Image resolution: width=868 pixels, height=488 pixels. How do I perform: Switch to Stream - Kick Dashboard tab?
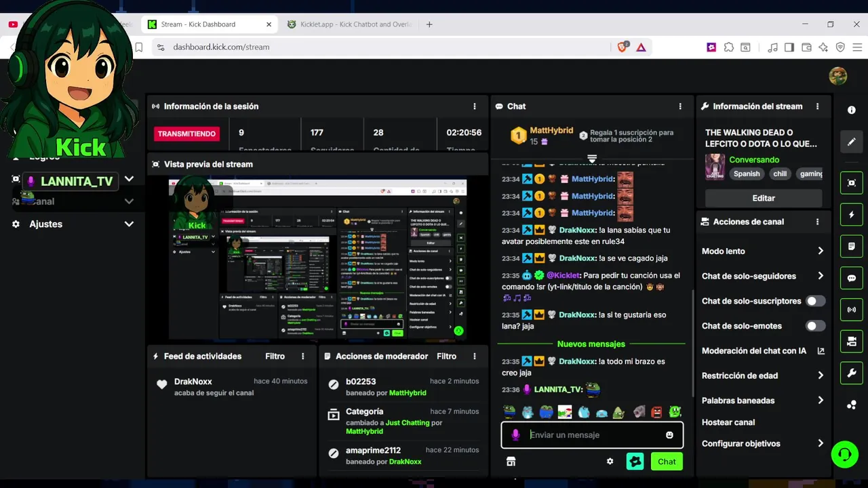coord(210,24)
